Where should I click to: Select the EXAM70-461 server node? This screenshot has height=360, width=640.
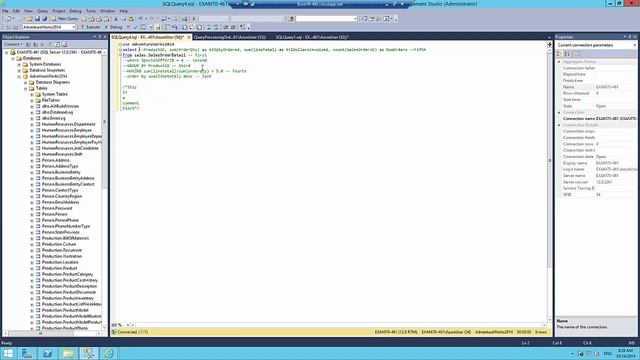[x=59, y=52]
